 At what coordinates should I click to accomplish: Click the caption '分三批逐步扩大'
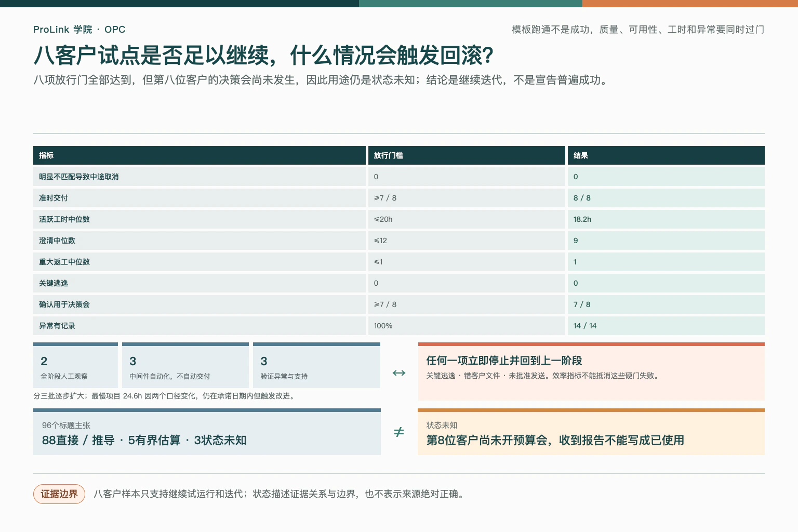[x=166, y=396]
